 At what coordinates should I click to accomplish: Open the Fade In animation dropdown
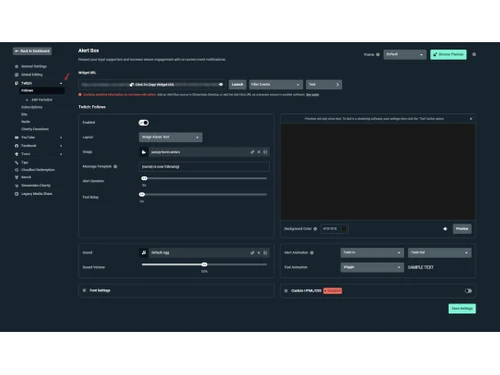(x=372, y=253)
